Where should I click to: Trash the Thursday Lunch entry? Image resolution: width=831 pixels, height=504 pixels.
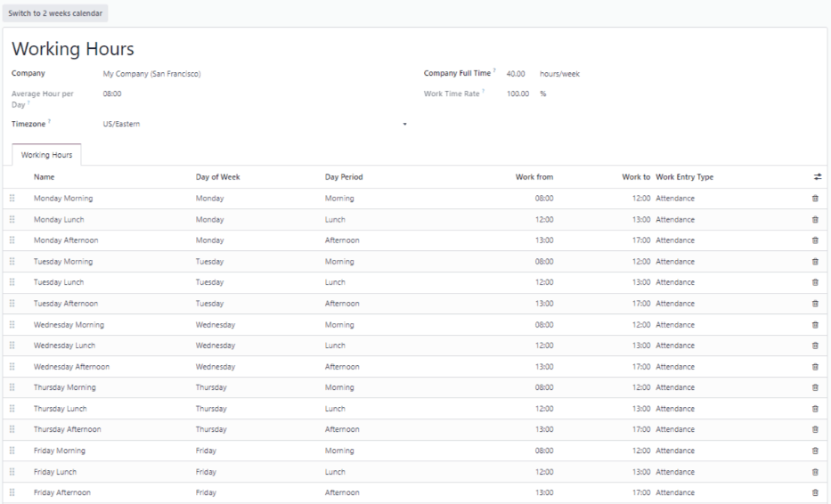click(x=815, y=409)
